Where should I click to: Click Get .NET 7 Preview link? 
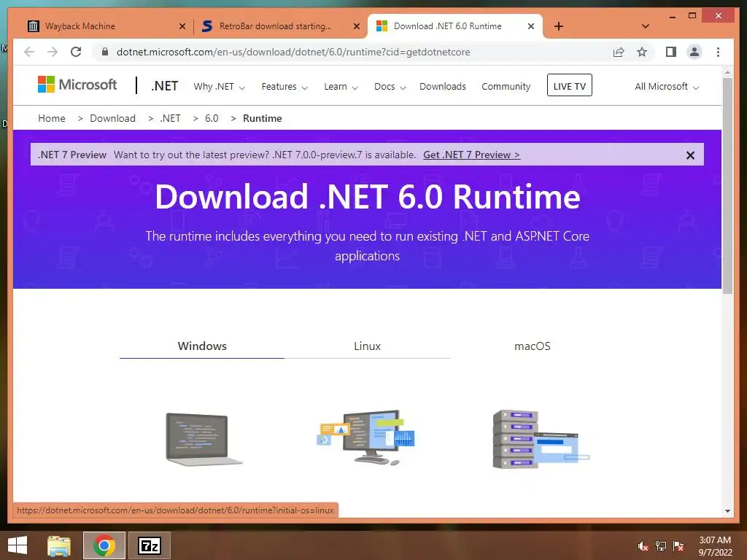pos(472,155)
